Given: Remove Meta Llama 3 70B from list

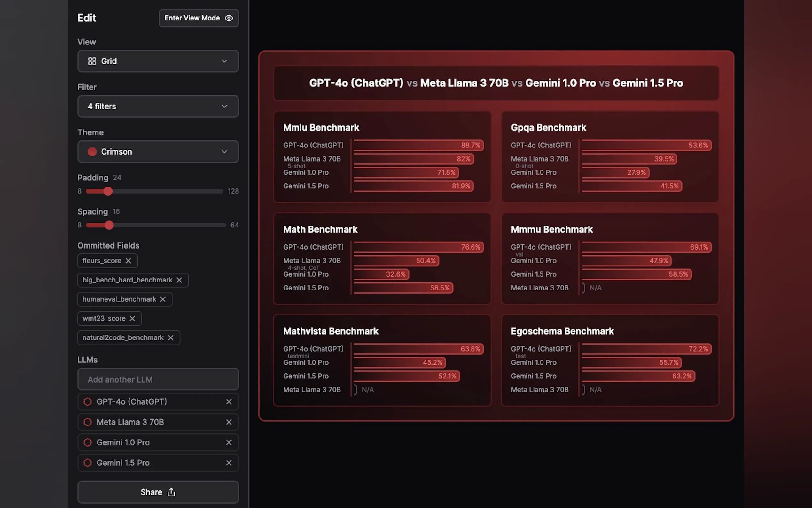Looking at the screenshot, I should click(229, 422).
